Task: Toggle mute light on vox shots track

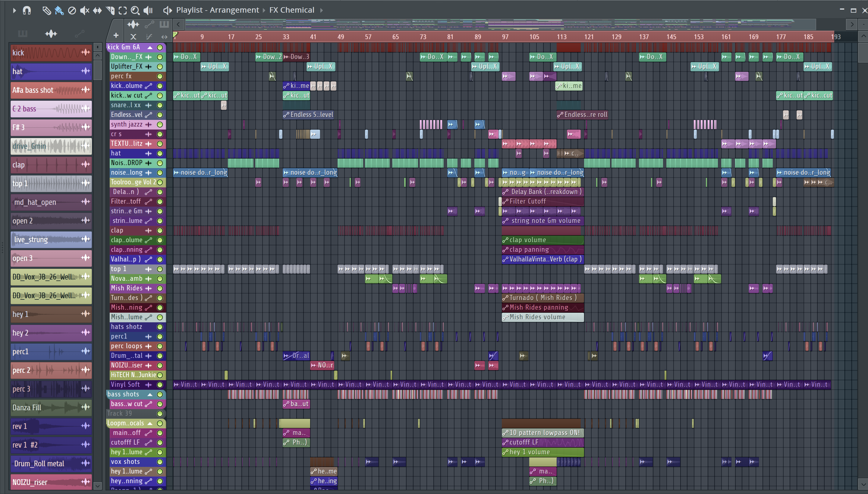Action: click(160, 462)
